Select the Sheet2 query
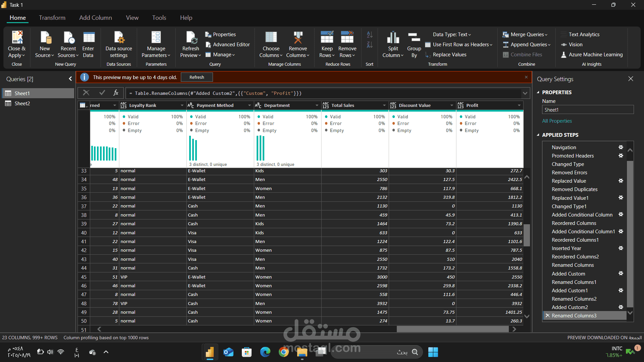 (22, 103)
